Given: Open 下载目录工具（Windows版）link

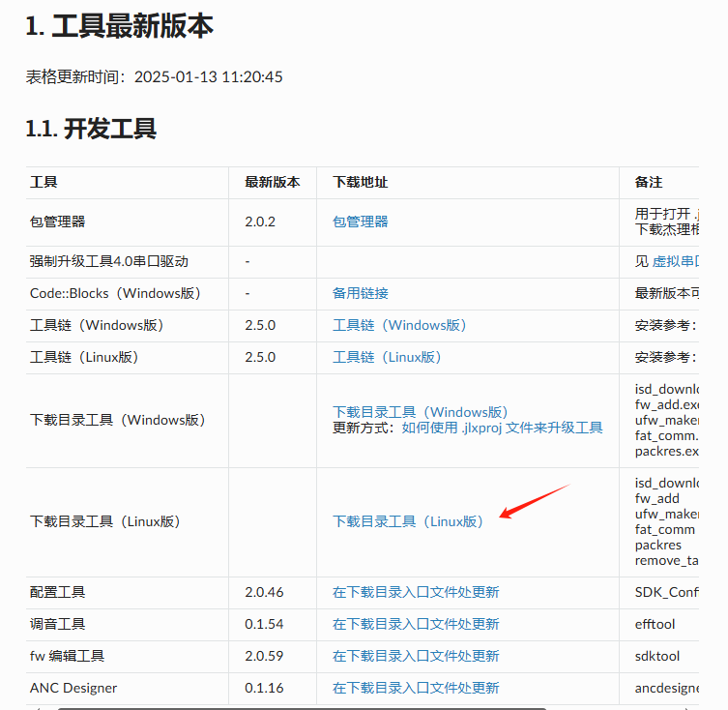Looking at the screenshot, I should [x=421, y=412].
